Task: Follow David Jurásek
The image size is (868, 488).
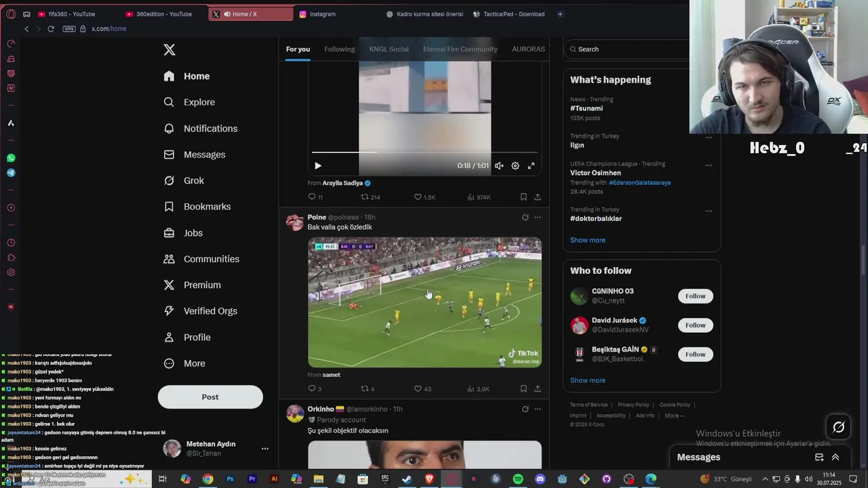Action: (x=695, y=325)
